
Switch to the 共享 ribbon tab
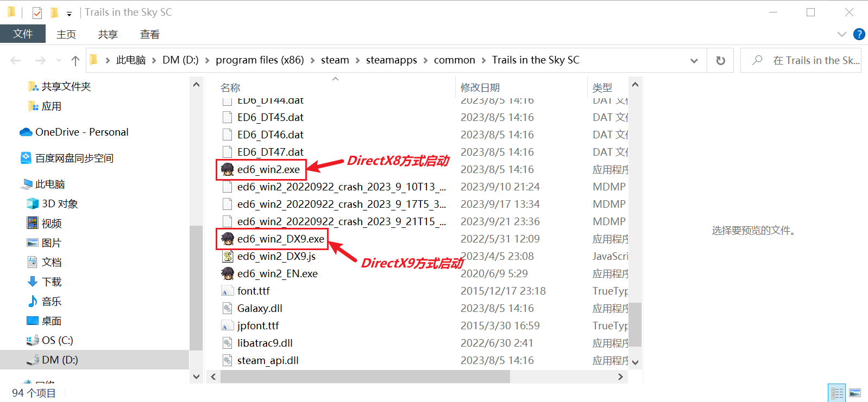coord(108,34)
